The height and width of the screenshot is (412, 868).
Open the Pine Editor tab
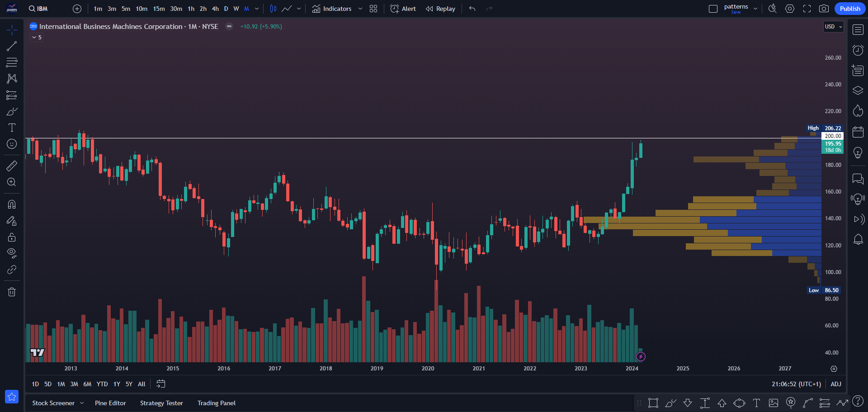[110, 403]
